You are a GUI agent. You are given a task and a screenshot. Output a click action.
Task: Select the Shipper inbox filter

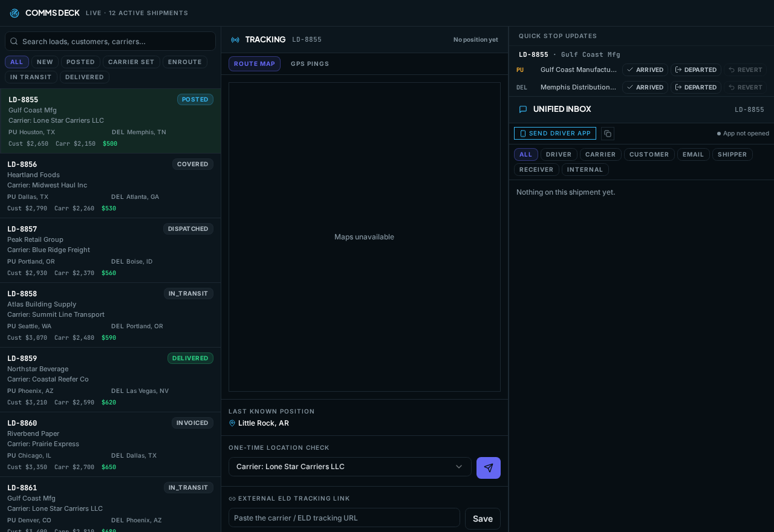click(732, 155)
